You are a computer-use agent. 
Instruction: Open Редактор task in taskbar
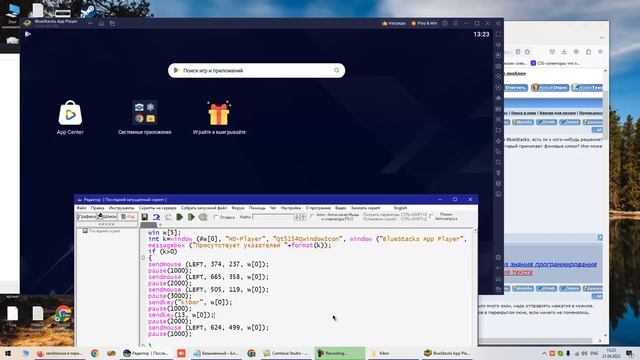(145, 353)
